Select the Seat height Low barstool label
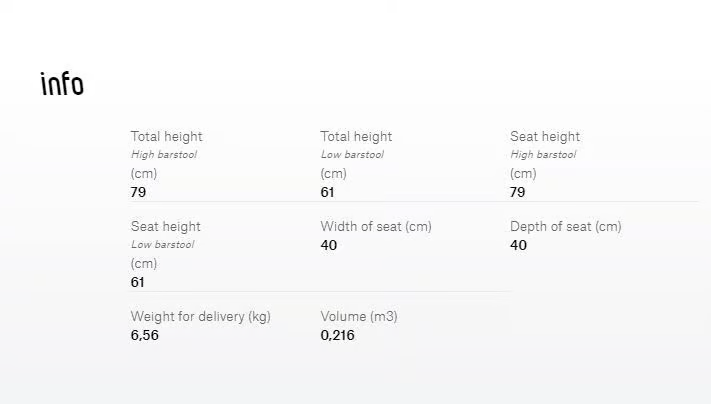711x404 pixels. pyautogui.click(x=166, y=245)
